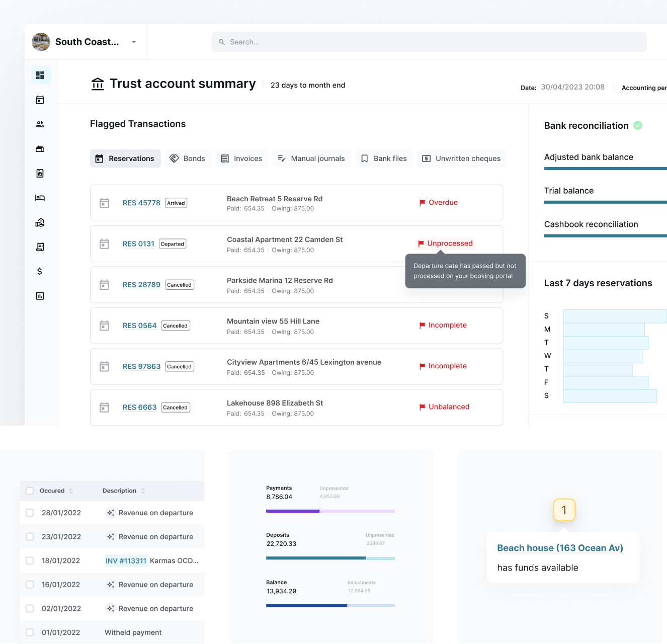The width and height of the screenshot is (667, 644).
Task: Click the South Coast account avatar
Action: point(41,42)
